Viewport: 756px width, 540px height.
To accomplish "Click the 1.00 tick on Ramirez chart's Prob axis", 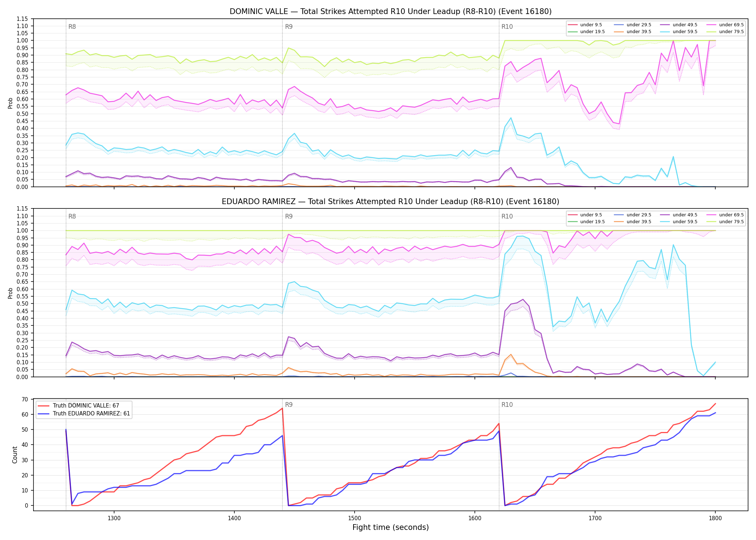I will coord(22,230).
